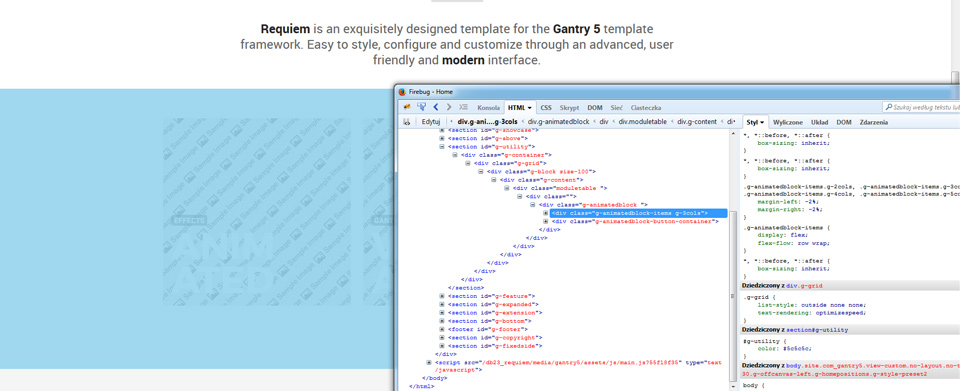The image size is (960, 391).
Task: Click the Firebug bug menu icon
Action: coord(407,107)
